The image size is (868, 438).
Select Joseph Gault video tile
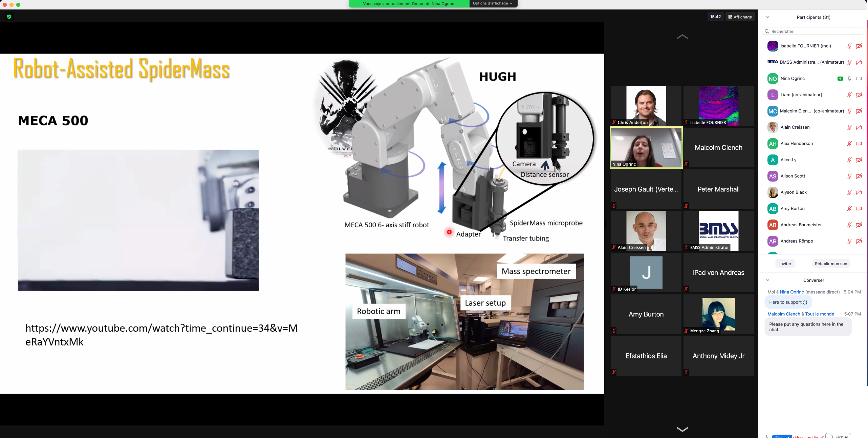pyautogui.click(x=646, y=189)
